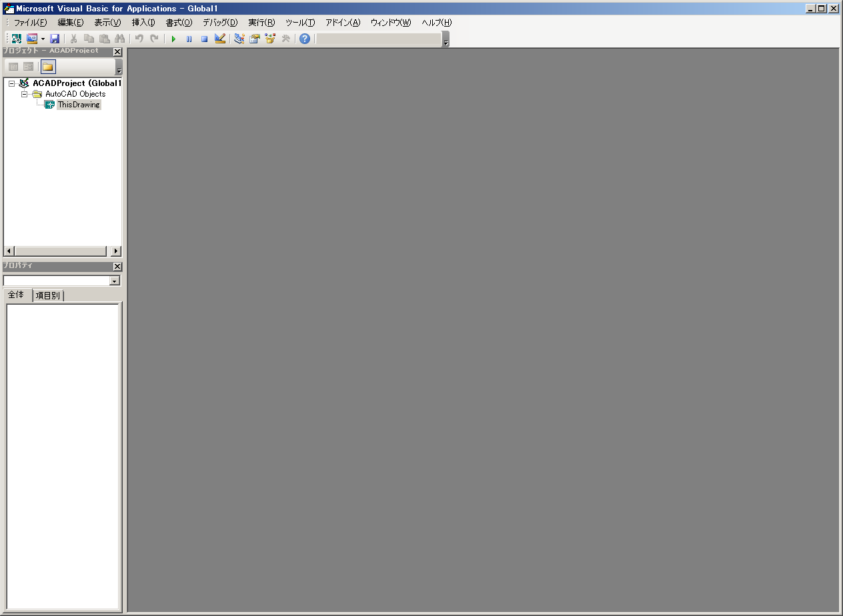Open the アドイン(A) menu

pos(343,23)
